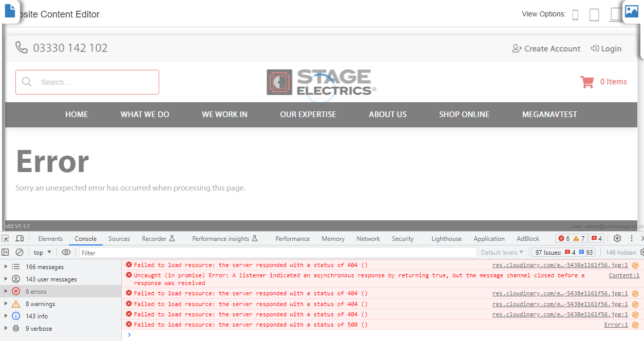
Task: Open DevTools settings gear icon
Action: click(617, 238)
